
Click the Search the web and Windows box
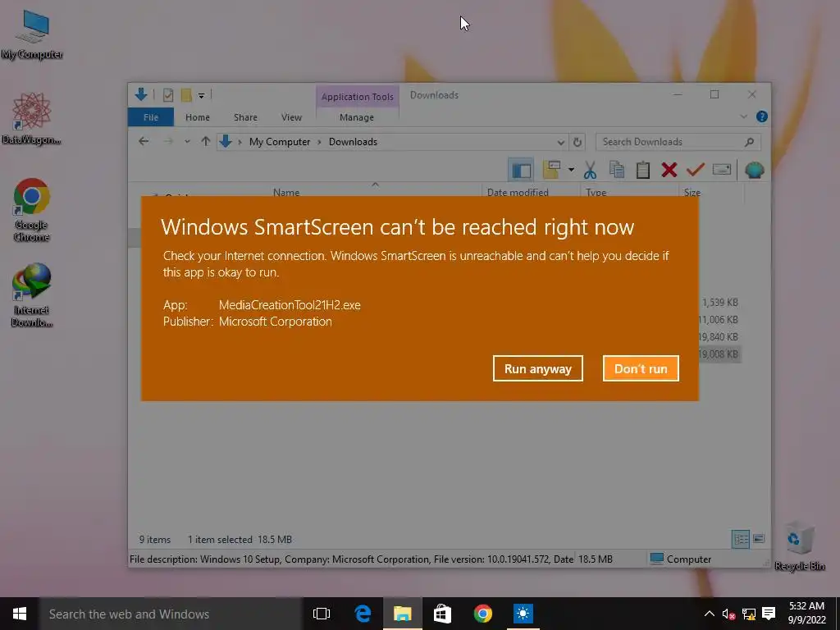tap(171, 614)
